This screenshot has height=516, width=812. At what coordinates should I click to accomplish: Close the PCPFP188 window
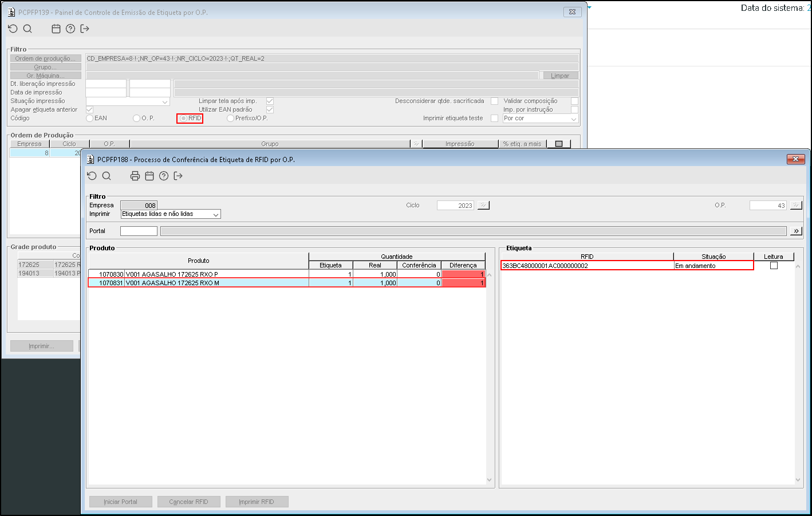(x=796, y=159)
